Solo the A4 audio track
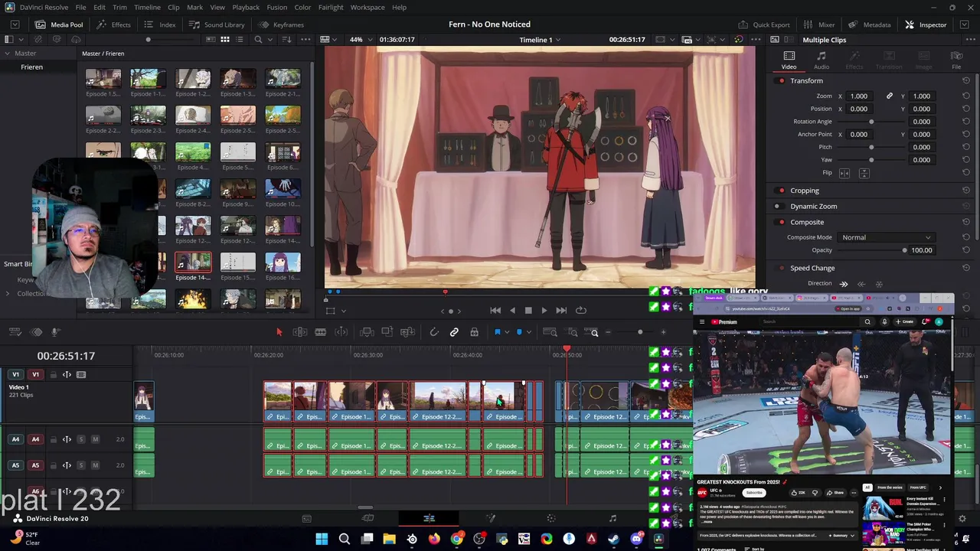The height and width of the screenshot is (551, 980). point(81,439)
